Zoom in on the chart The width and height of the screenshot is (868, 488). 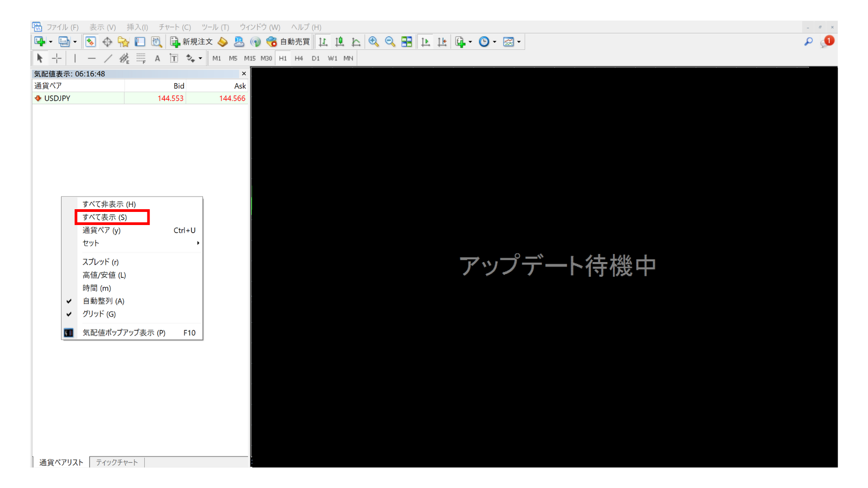pos(374,42)
